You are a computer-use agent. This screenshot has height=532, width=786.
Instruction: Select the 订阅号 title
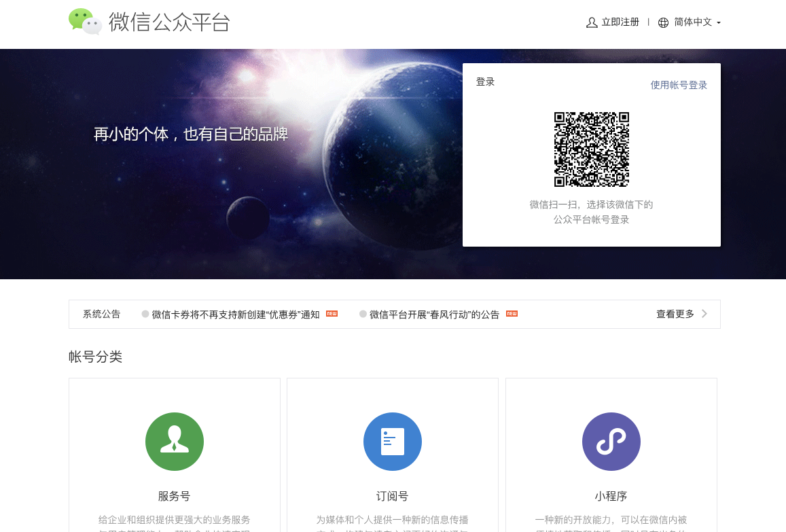393,497
